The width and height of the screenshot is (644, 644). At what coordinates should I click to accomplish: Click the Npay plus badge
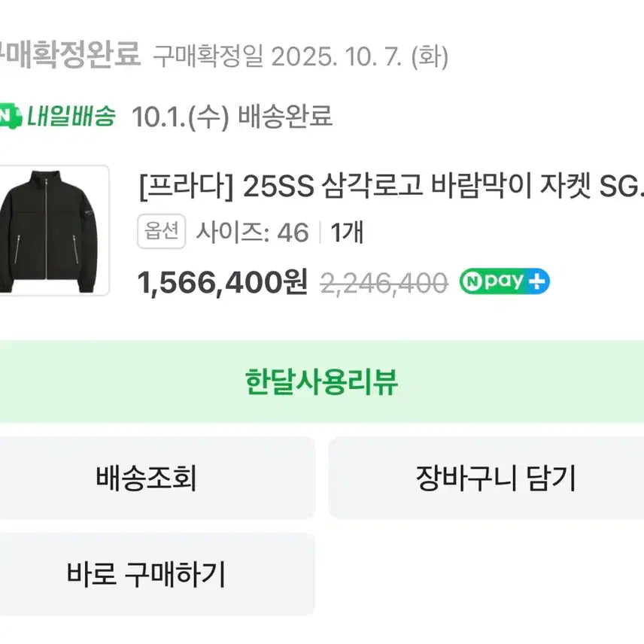coord(504,282)
